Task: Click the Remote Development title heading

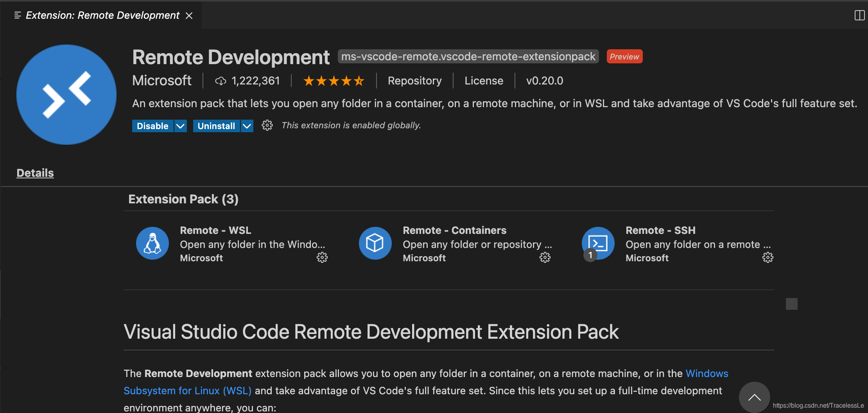Action: (x=231, y=57)
